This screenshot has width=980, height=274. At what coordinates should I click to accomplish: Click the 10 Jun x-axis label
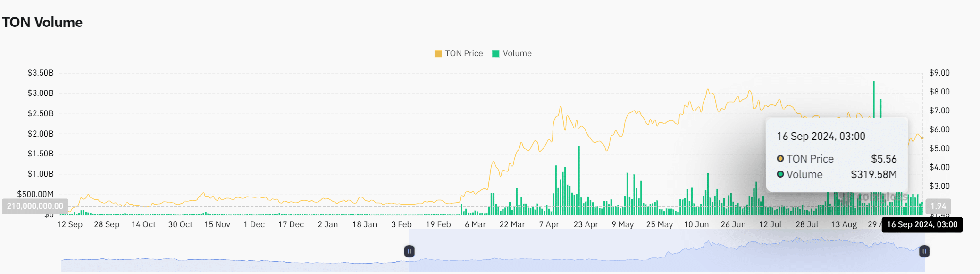[x=696, y=224]
